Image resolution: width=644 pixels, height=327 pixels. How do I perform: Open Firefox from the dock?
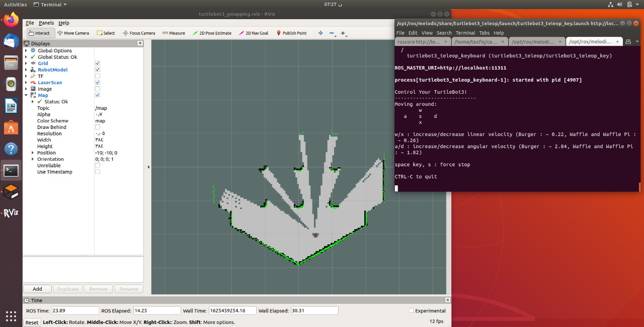[11, 20]
